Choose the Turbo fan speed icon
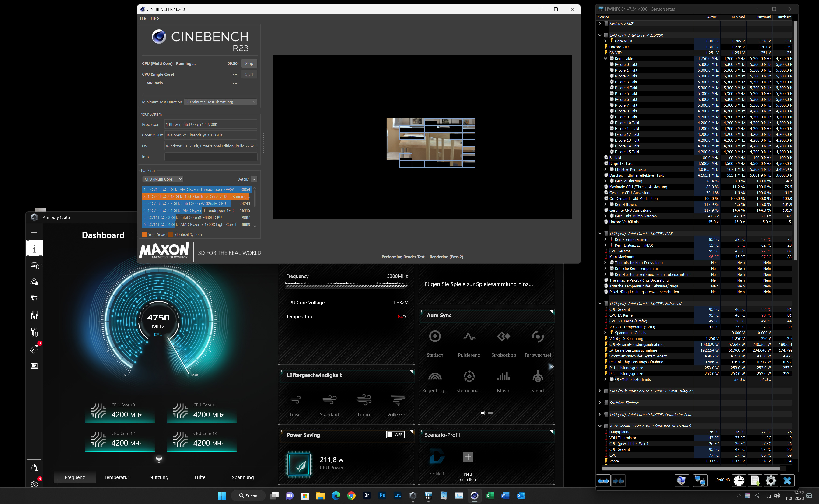The width and height of the screenshot is (819, 504). pos(364,399)
